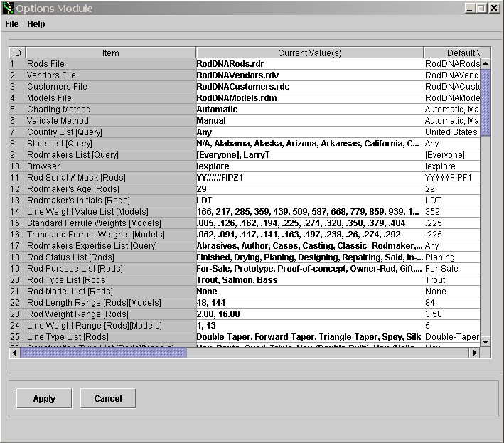Click the ID column header
504x443 pixels.
click(x=17, y=53)
